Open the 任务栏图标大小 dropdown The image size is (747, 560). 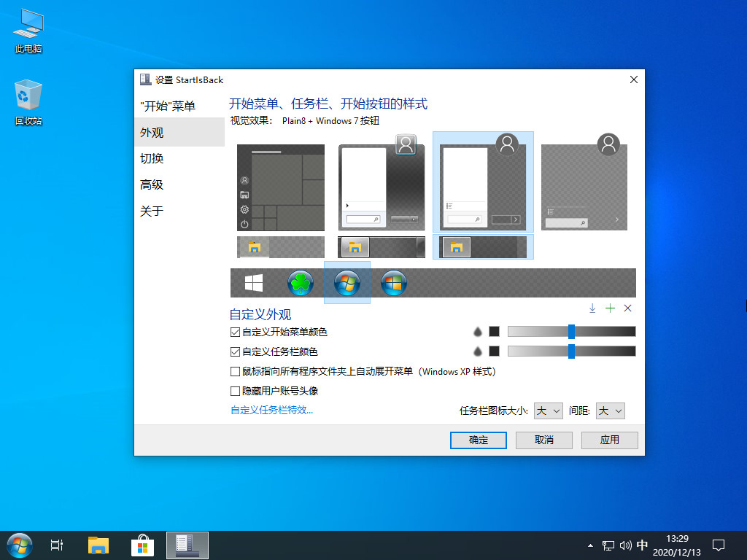(548, 411)
